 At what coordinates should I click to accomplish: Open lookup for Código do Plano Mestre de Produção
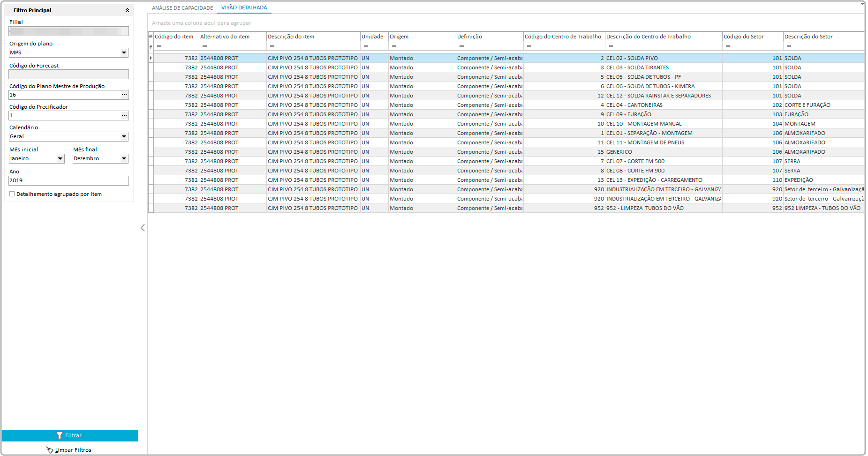click(x=124, y=95)
